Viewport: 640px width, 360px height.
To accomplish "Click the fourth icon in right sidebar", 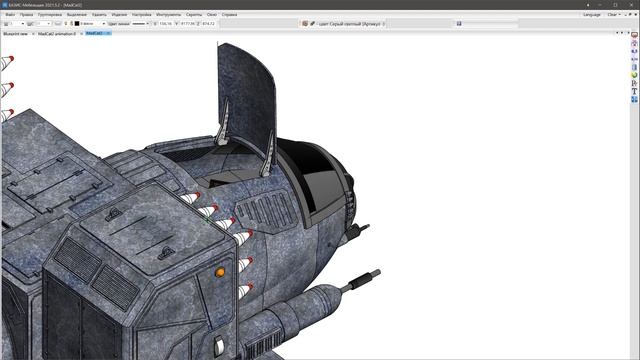I will pyautogui.click(x=634, y=59).
